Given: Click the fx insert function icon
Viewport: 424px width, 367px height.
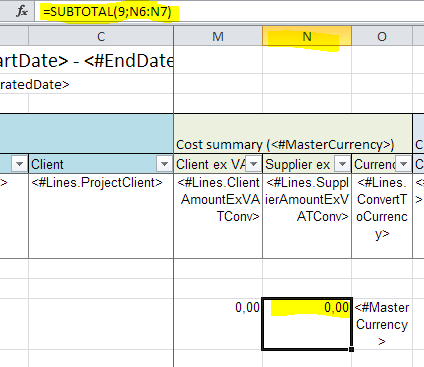Looking at the screenshot, I should click(x=22, y=11).
